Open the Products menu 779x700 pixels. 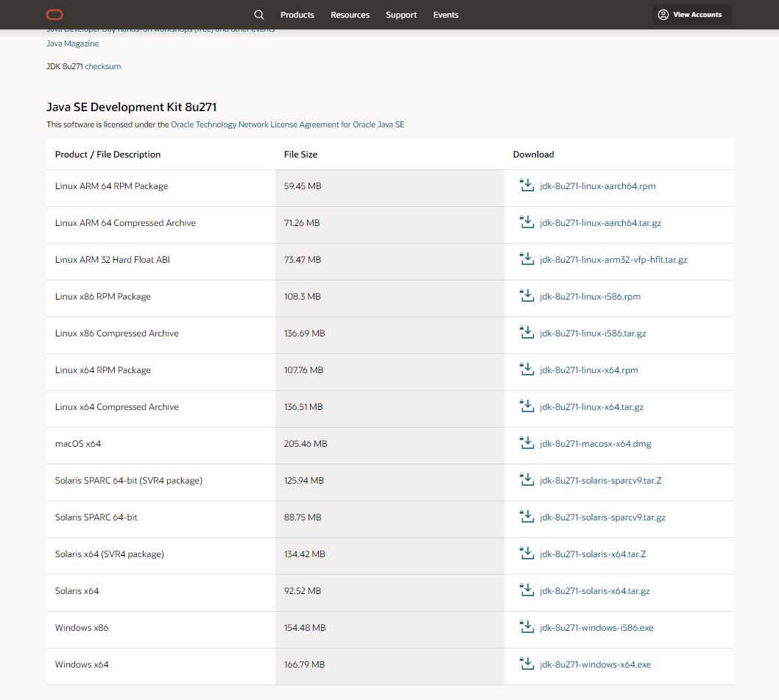(297, 15)
